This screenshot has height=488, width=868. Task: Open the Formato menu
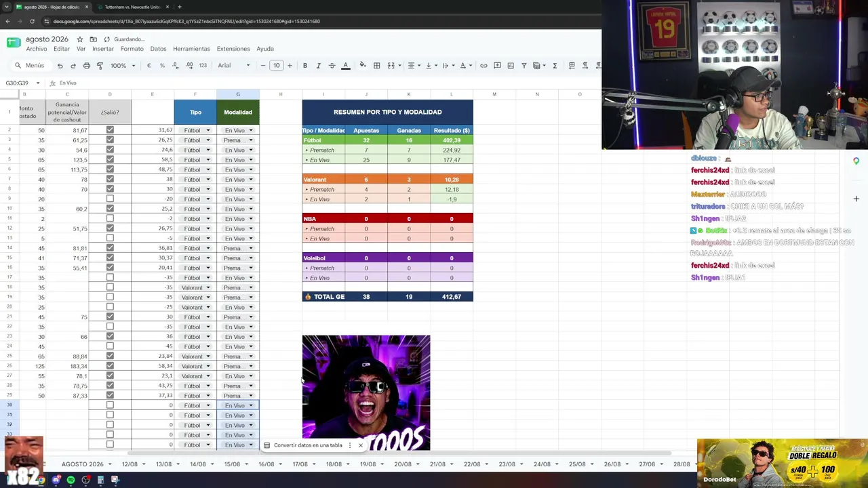tap(132, 49)
